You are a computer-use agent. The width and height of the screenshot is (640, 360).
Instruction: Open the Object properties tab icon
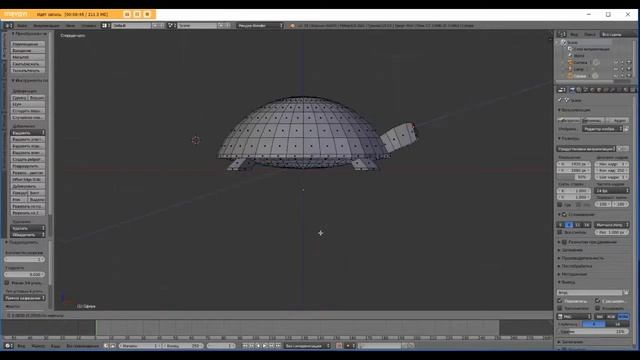coord(599,90)
